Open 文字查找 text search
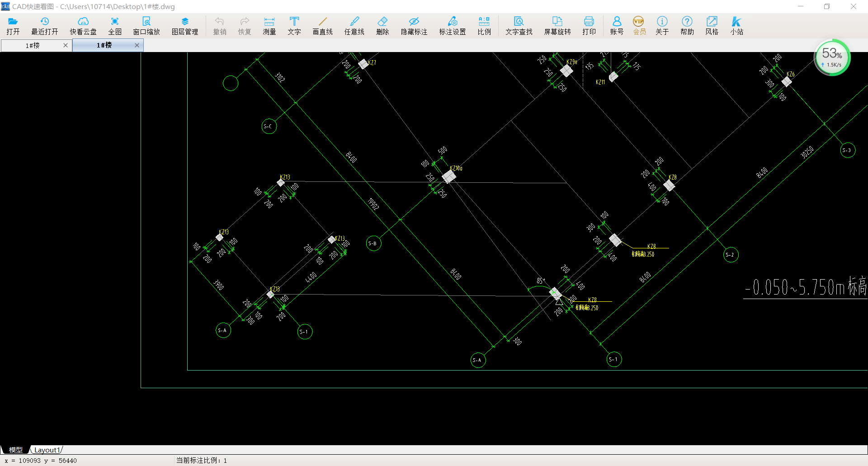The width and height of the screenshot is (868, 466). coord(519,25)
